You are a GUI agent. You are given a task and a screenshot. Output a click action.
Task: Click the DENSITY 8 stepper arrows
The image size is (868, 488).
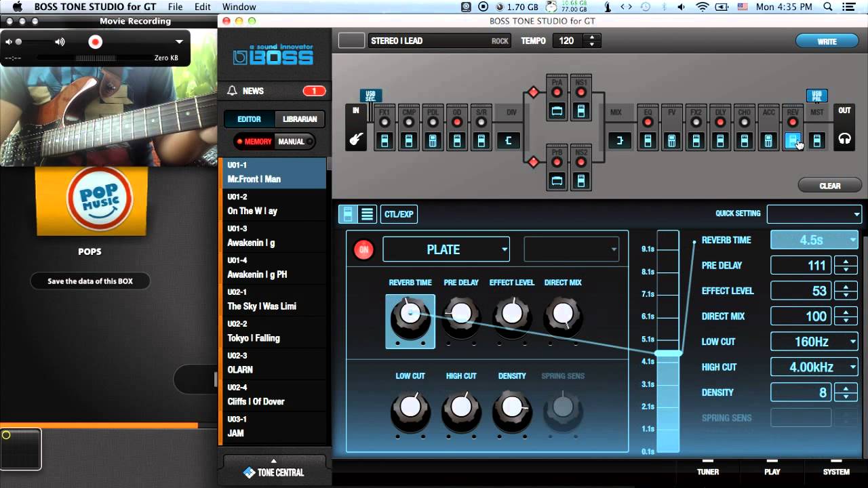click(846, 392)
